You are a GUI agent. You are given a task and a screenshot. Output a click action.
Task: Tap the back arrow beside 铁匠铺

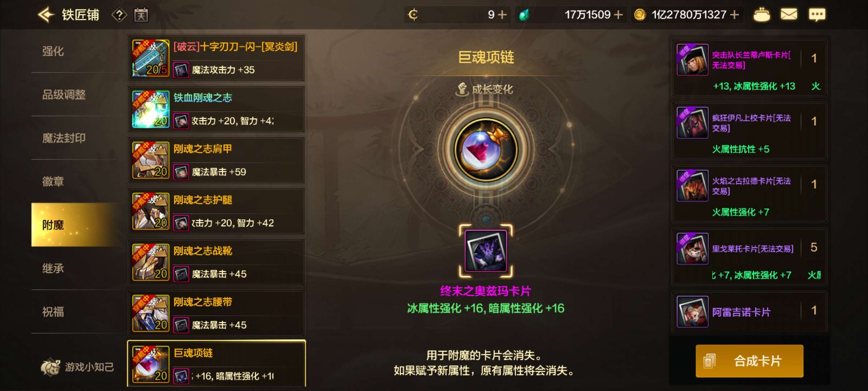click(46, 15)
